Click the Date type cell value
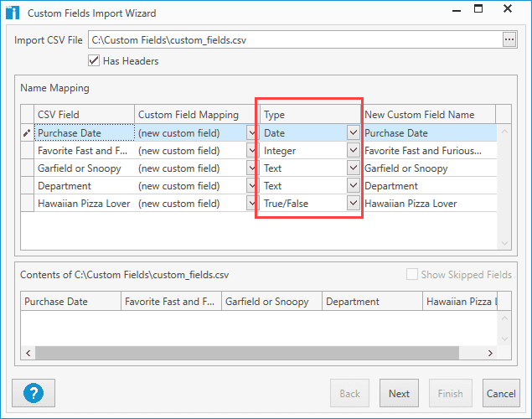The image size is (532, 419). click(x=274, y=132)
